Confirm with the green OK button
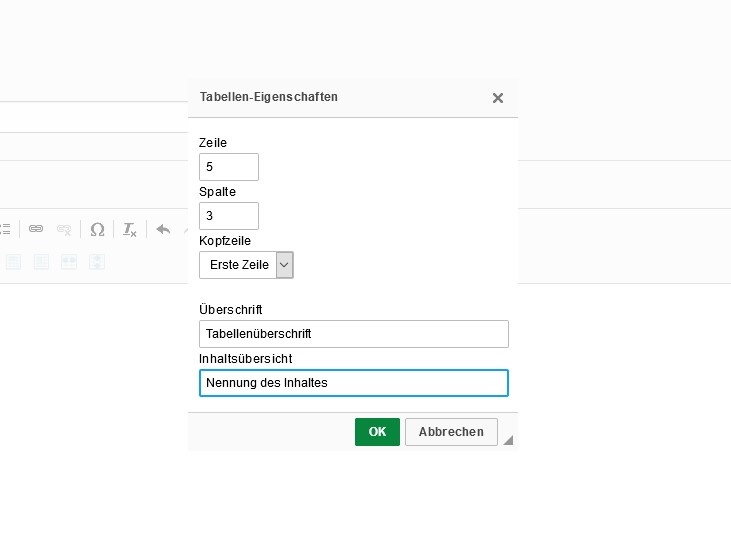Screen dimensions: 731x550 377,432
